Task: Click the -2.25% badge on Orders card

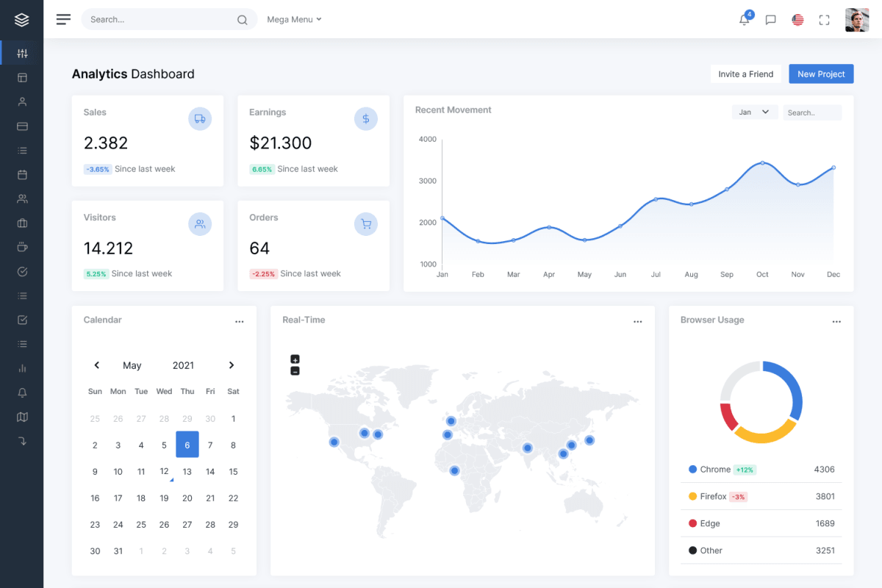Action: [x=263, y=274]
